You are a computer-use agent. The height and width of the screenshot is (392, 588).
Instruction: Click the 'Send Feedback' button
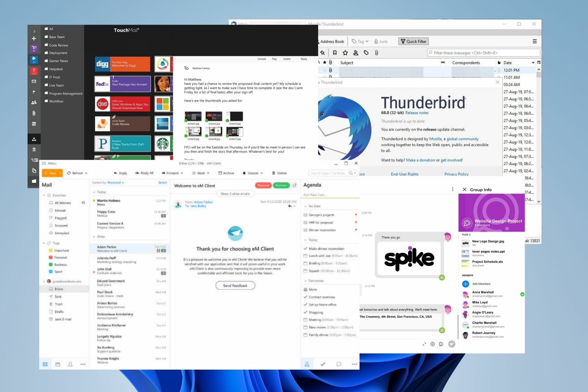pos(235,285)
